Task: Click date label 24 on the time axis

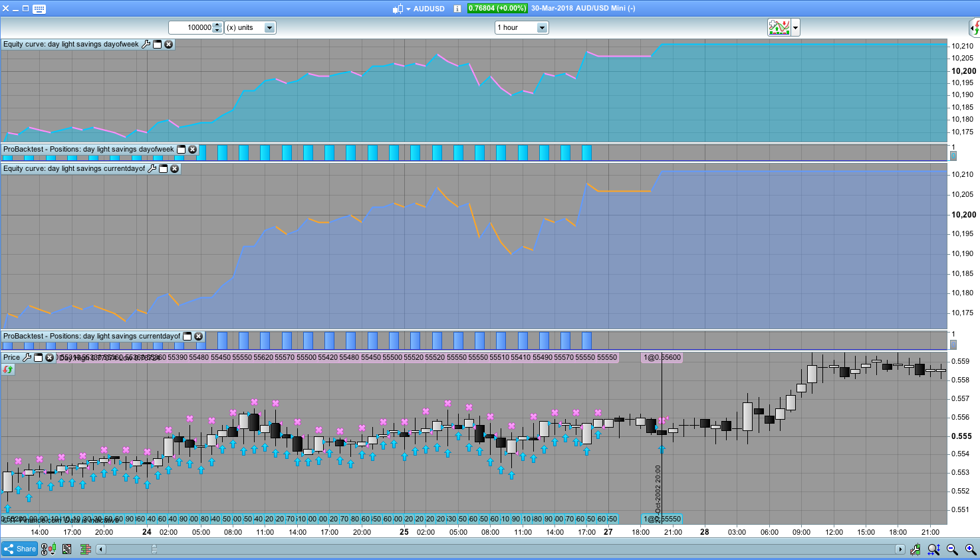Action: click(147, 532)
